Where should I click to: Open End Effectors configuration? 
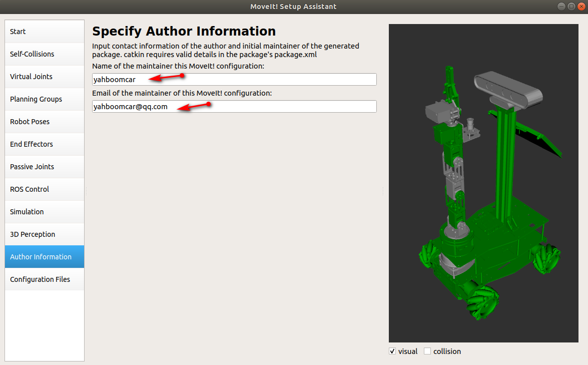(44, 144)
